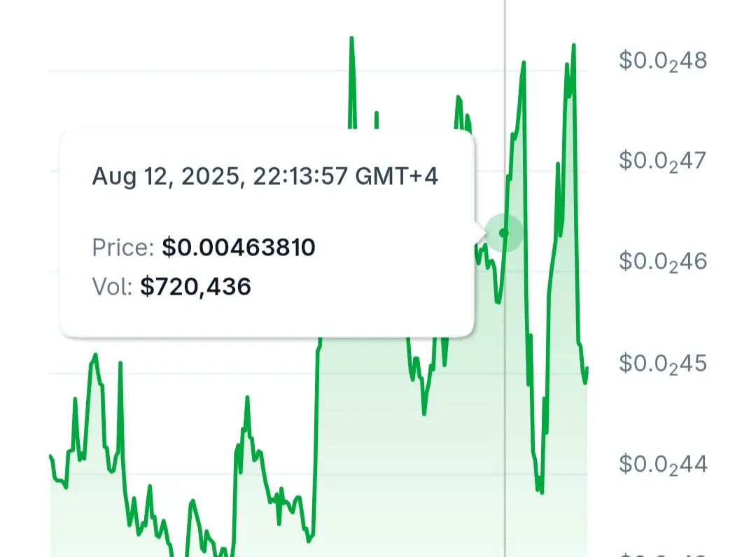756x557 pixels.
Task: Select the $0.0₂44 y-axis label
Action: tap(663, 465)
